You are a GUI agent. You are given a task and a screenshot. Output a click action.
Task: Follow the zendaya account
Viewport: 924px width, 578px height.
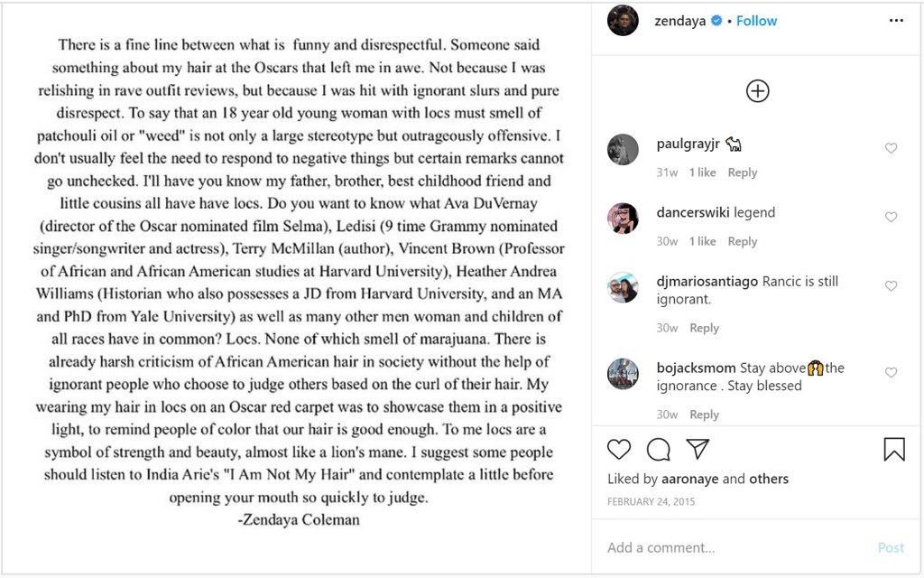[x=756, y=21]
